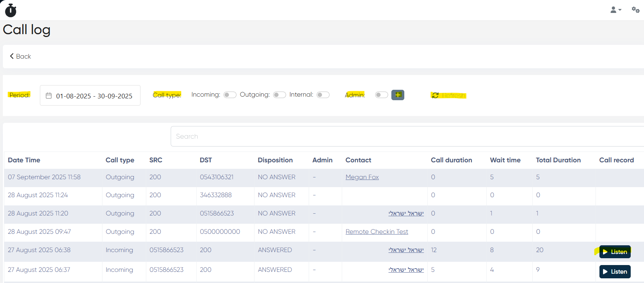Screen dimensions: 644x283
Task: Enable the Outgoing call type toggle
Action: point(279,95)
